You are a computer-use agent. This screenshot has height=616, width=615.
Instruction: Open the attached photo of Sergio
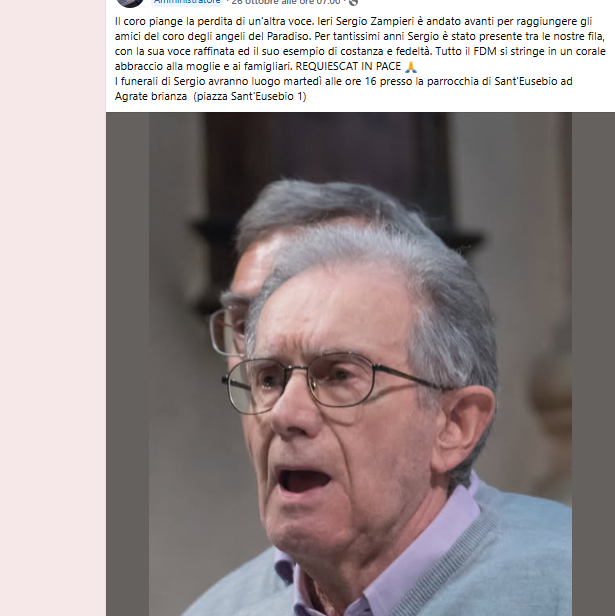coord(360,364)
